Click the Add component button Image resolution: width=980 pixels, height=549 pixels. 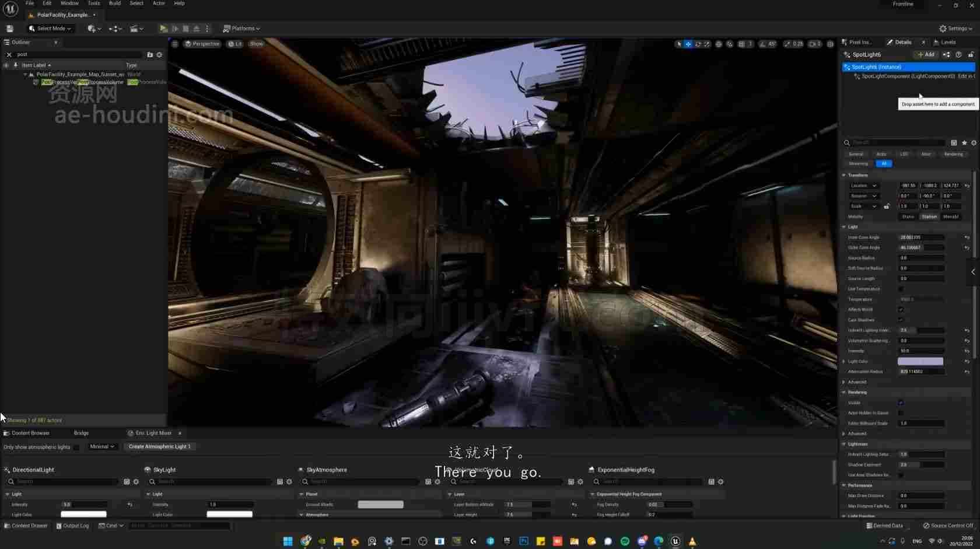click(926, 55)
